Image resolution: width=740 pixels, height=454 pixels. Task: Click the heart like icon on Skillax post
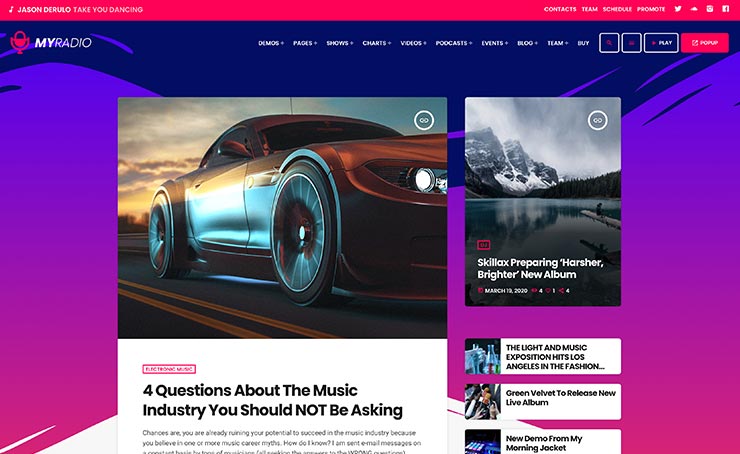pyautogui.click(x=548, y=291)
